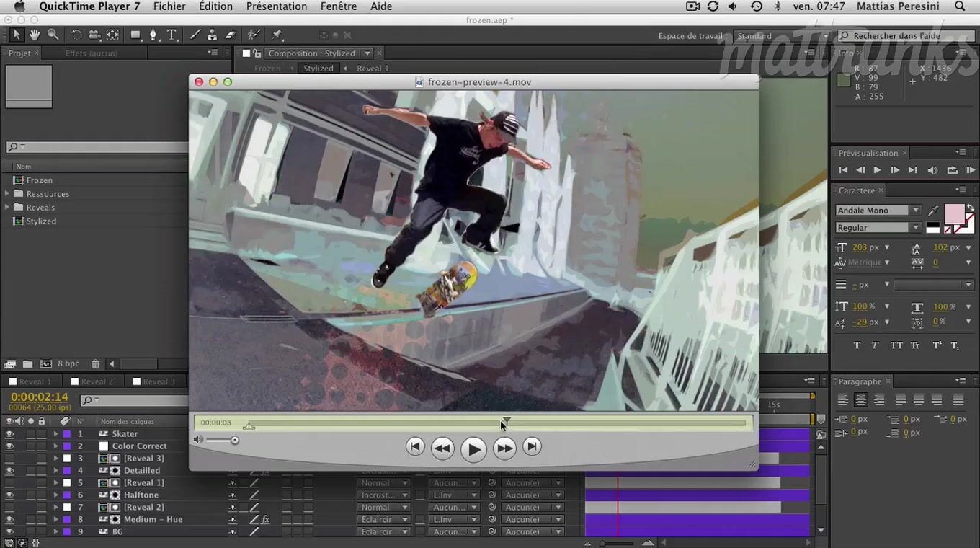
Task: Select the Horizontal Type tool
Action: 171,35
